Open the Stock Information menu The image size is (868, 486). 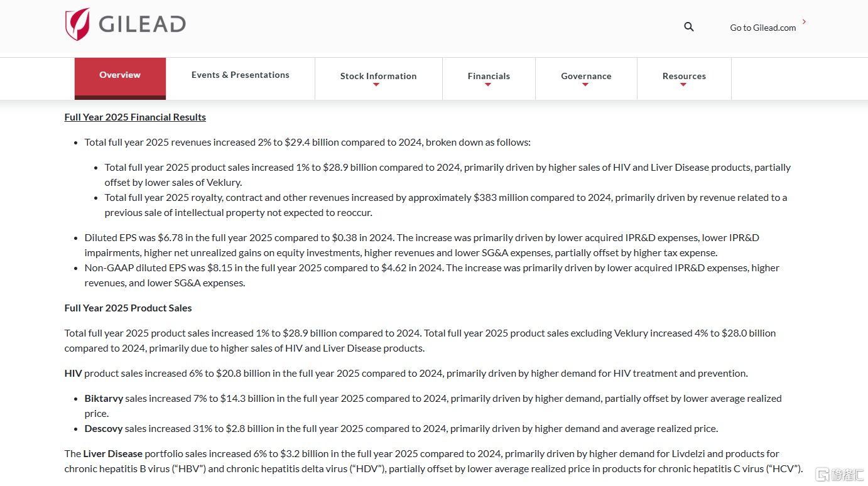[379, 76]
